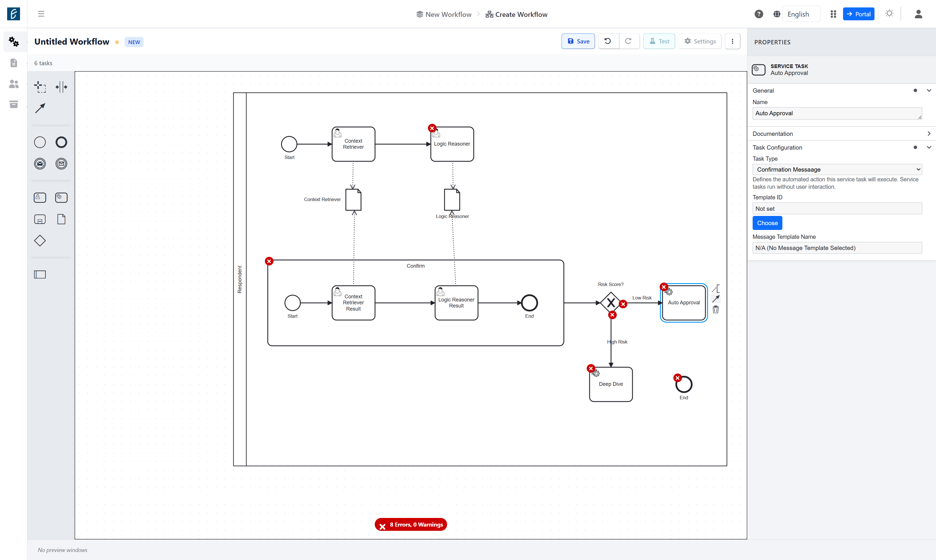
Task: Open workflow Settings button
Action: tap(700, 41)
